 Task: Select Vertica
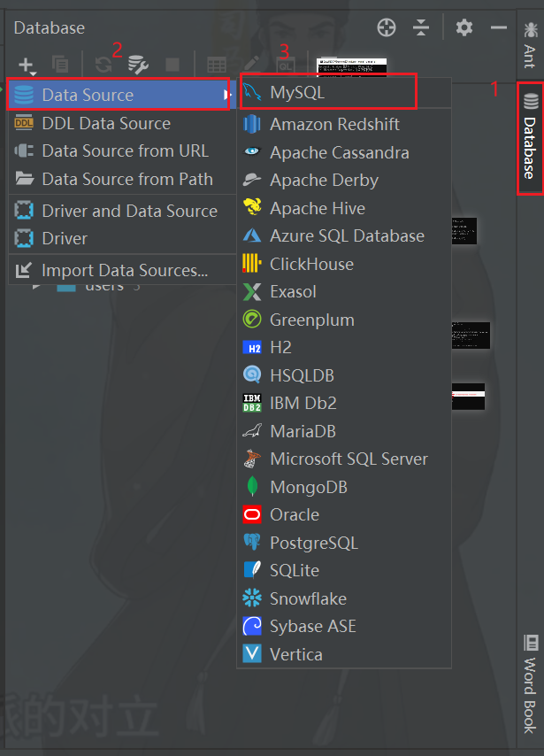click(x=344, y=654)
